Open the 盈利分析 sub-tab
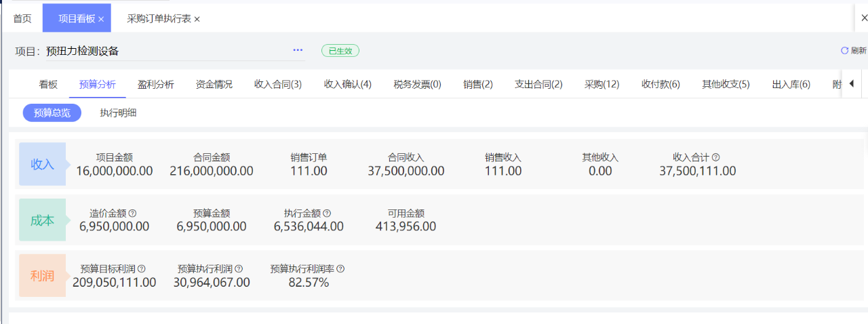 point(155,85)
